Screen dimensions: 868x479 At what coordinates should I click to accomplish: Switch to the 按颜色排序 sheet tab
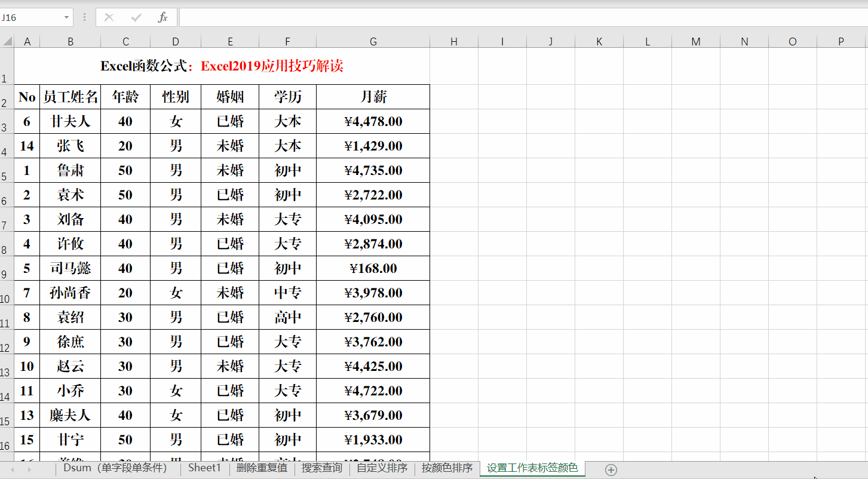[447, 468]
